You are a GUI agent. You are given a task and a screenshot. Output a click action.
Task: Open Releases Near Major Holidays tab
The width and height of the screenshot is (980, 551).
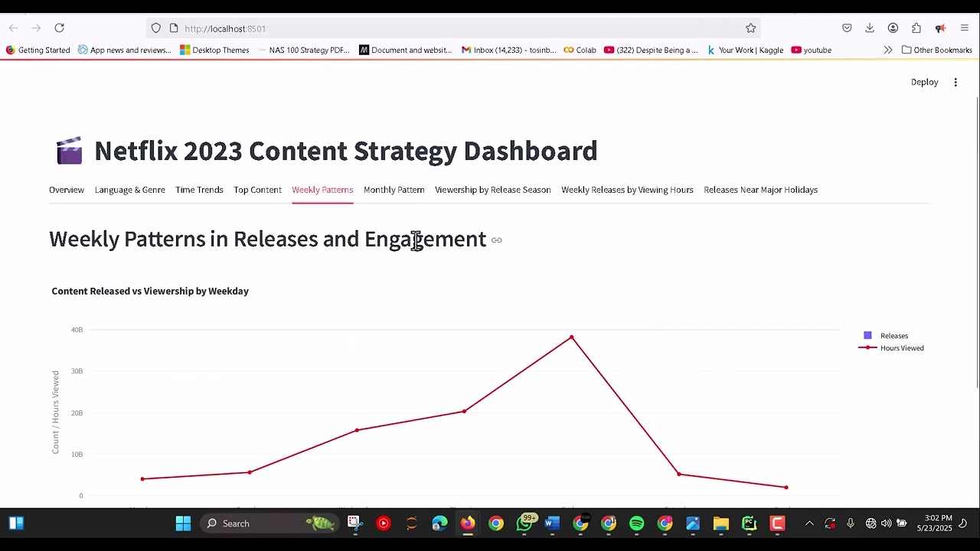[x=760, y=190]
